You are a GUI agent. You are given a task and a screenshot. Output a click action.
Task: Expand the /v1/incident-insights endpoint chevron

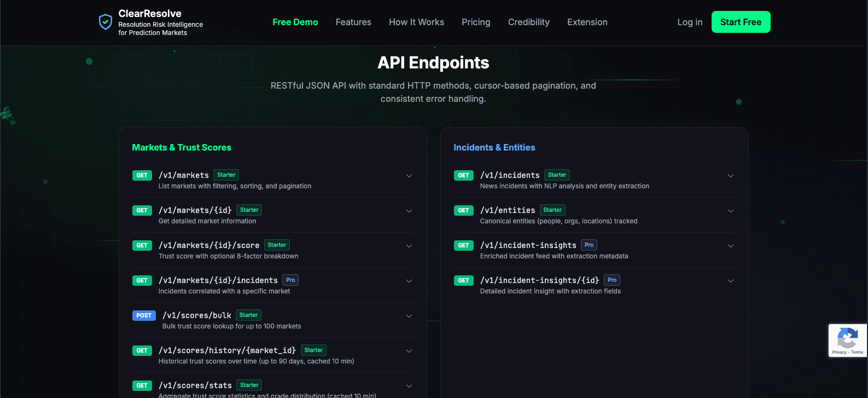point(731,246)
